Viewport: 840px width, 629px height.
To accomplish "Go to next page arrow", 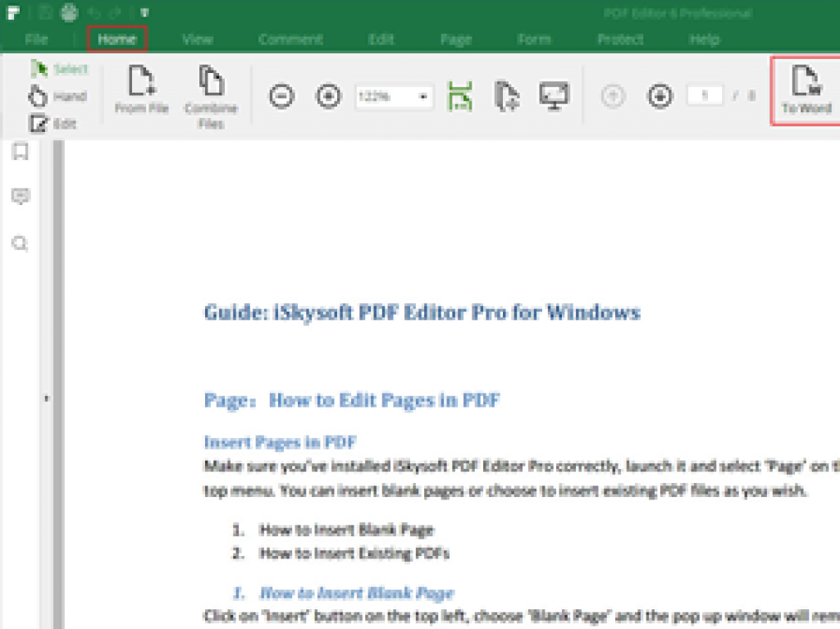I will click(x=660, y=97).
